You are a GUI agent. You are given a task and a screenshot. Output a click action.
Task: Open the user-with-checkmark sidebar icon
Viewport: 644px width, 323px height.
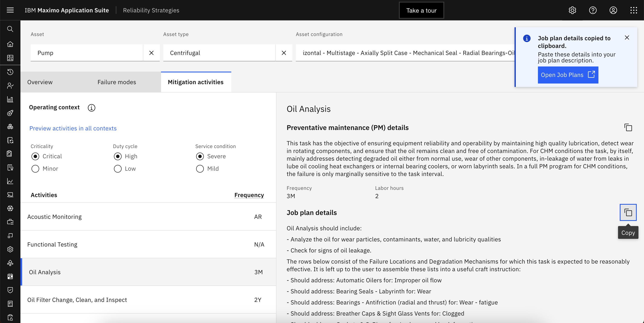[x=10, y=86]
